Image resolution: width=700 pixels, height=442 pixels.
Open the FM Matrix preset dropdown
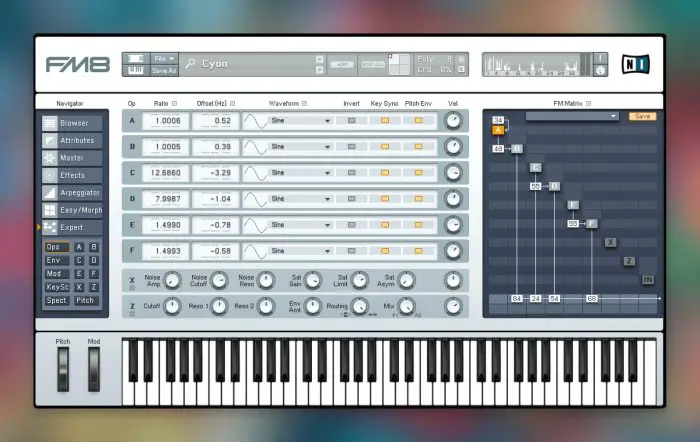coord(572,116)
